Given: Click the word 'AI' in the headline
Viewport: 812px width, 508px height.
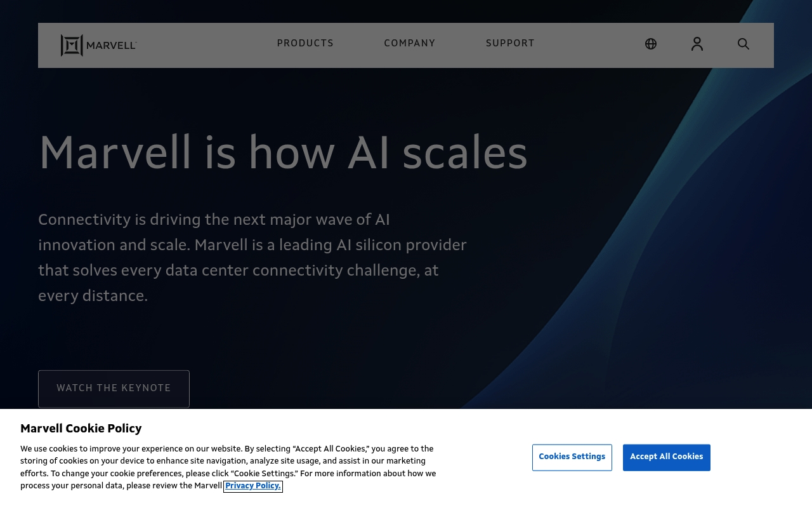Looking at the screenshot, I should pyautogui.click(x=369, y=153).
